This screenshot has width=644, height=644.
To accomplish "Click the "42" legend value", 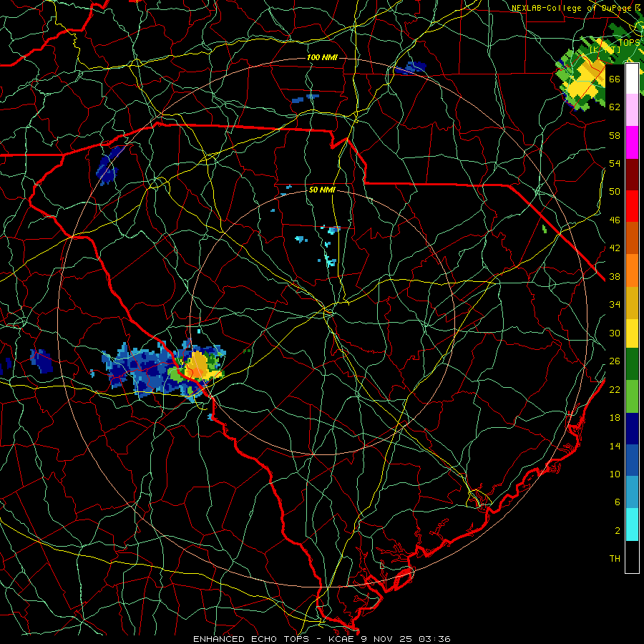I will pyautogui.click(x=615, y=248).
